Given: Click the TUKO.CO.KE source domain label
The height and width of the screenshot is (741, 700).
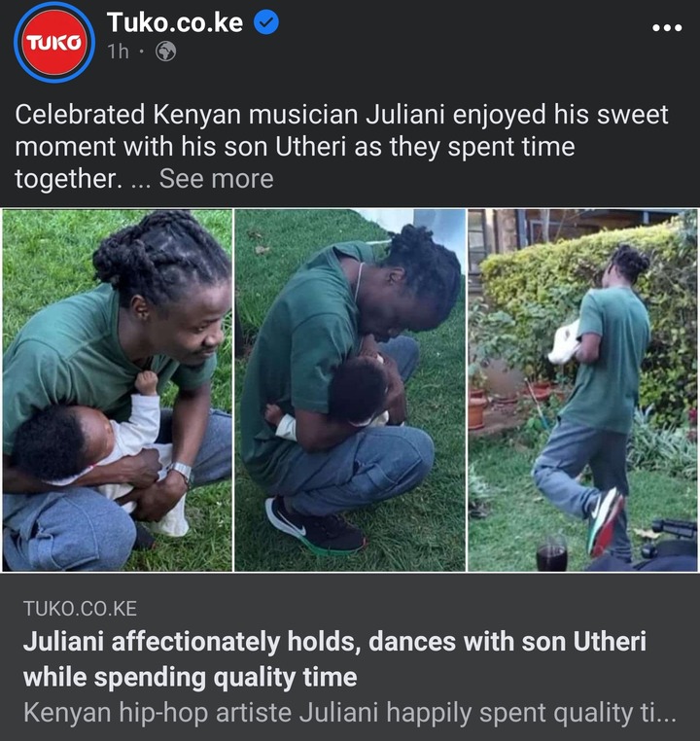Looking at the screenshot, I should (x=80, y=608).
